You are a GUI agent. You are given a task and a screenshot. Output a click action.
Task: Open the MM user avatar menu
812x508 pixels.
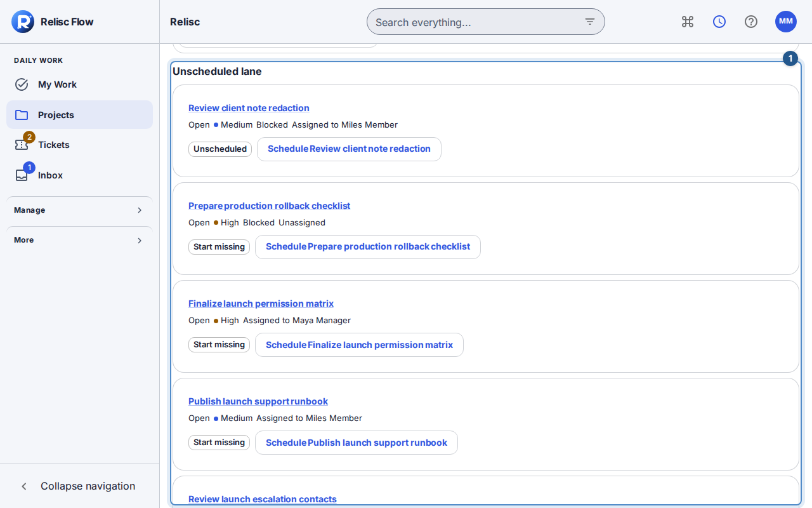(786, 22)
